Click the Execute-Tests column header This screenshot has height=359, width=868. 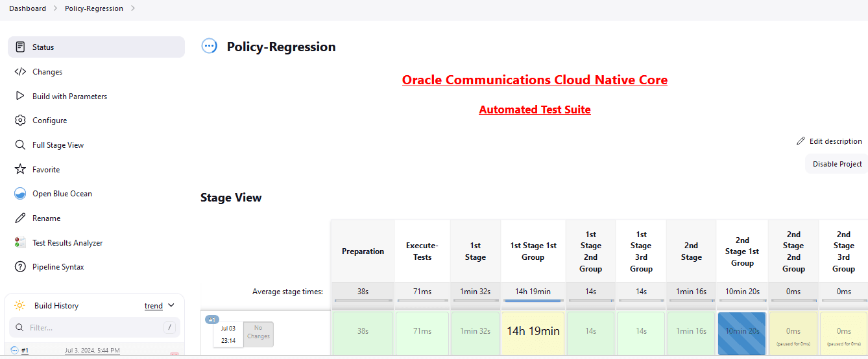(422, 251)
